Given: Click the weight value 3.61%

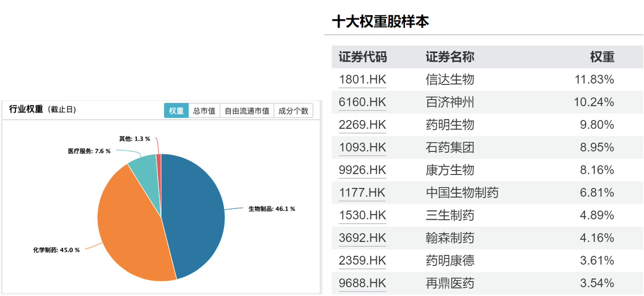Looking at the screenshot, I should (597, 260).
